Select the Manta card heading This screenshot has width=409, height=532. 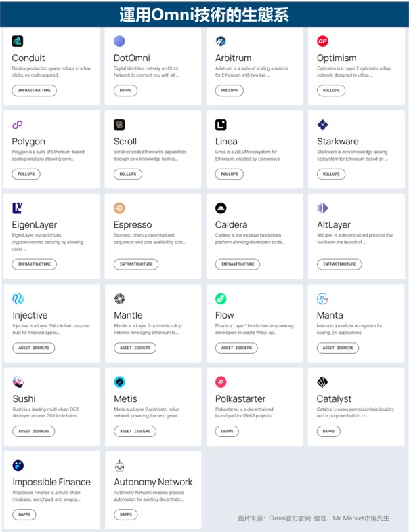point(330,315)
